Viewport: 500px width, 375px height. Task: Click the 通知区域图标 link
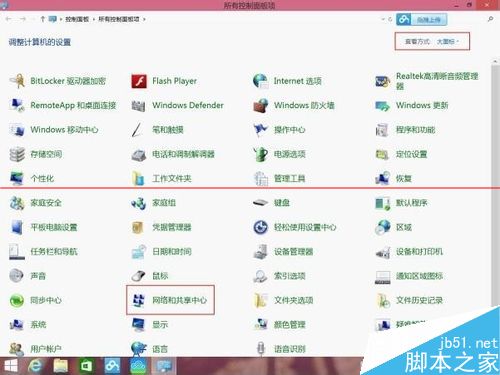click(419, 276)
